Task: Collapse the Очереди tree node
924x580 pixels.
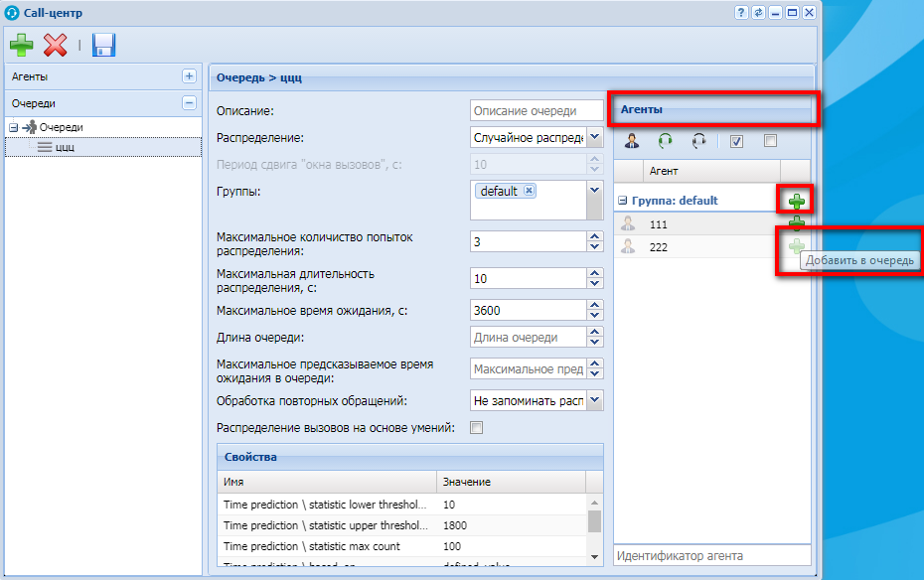Action: 14,127
